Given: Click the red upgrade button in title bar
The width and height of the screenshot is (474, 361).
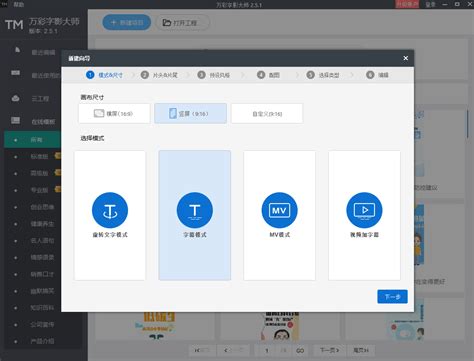Looking at the screenshot, I should 407,4.
